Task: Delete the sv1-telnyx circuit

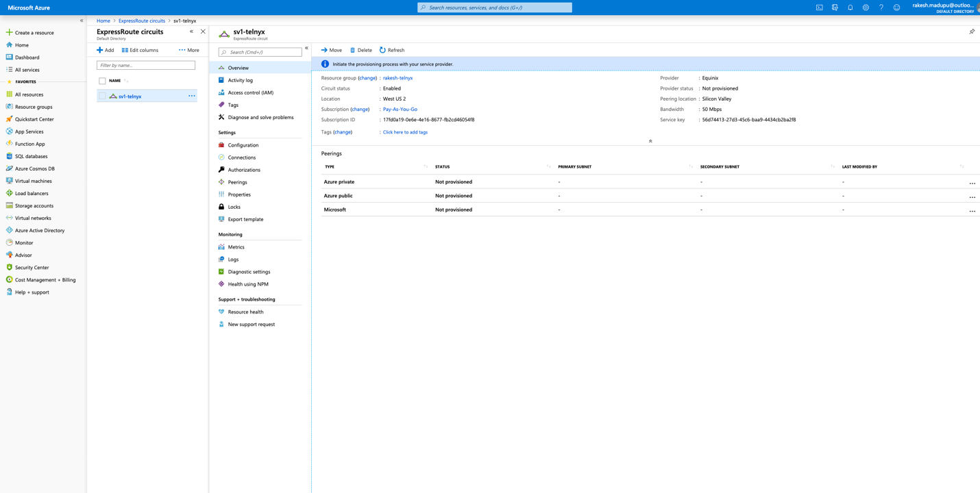Action: click(x=361, y=50)
